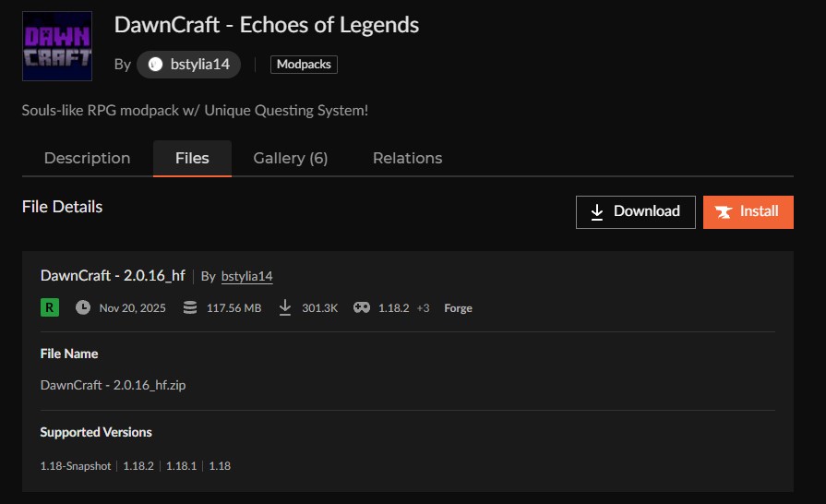Click the Forge mod loader label
This screenshot has width=826, height=504.
(458, 308)
